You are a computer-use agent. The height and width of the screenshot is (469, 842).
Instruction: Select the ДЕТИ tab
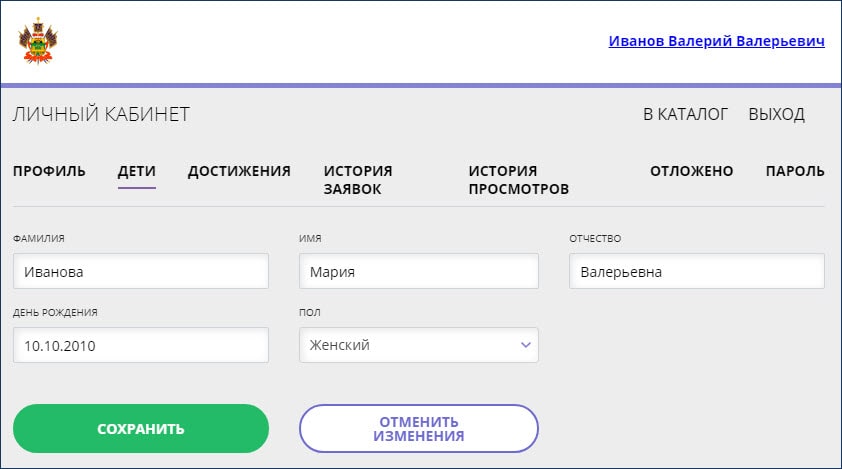pos(137,171)
